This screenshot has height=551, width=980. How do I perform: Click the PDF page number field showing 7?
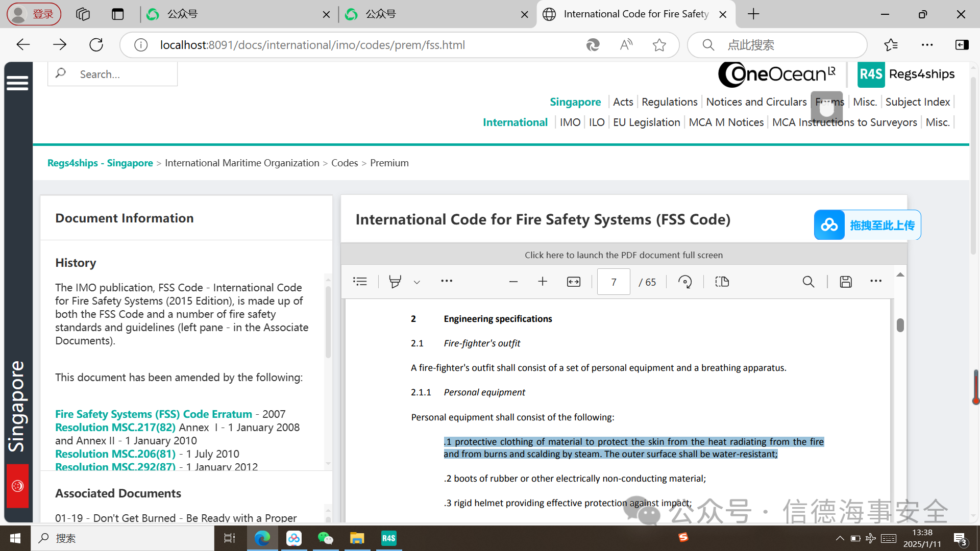tap(614, 282)
